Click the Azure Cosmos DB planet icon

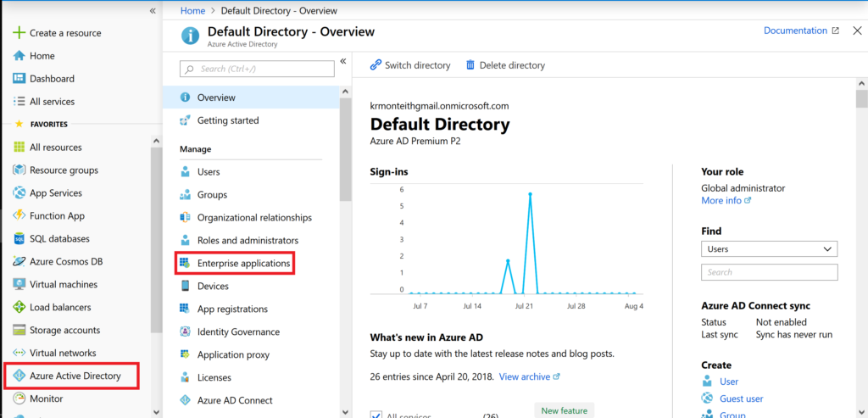(x=19, y=261)
